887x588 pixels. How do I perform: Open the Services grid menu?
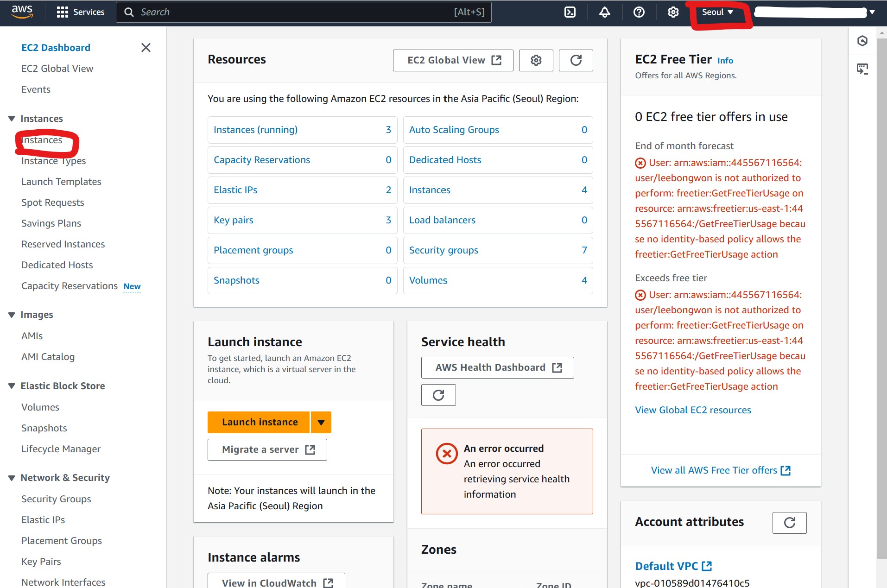81,12
